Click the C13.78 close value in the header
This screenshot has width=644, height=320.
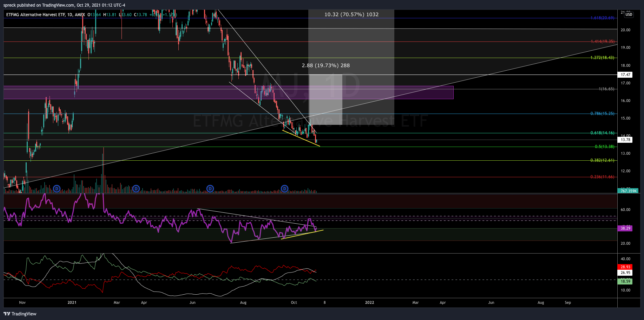point(140,15)
